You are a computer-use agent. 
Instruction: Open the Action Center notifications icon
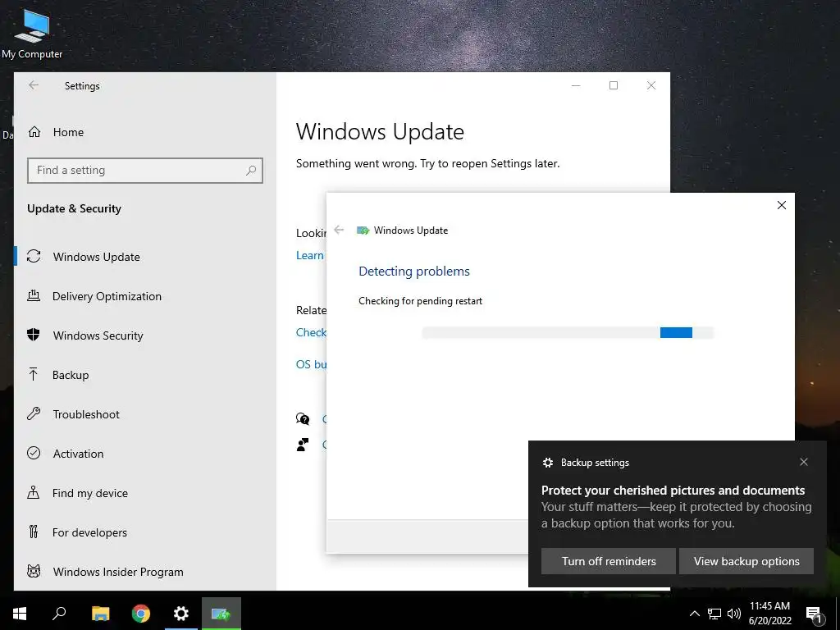814,614
